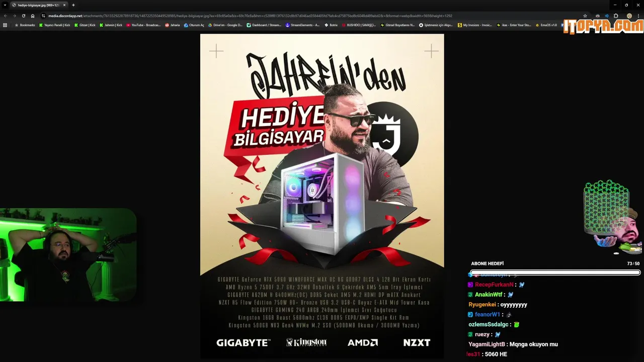Click the ABONE HEDEFİ progress bar
644x362 pixels.
555,273
